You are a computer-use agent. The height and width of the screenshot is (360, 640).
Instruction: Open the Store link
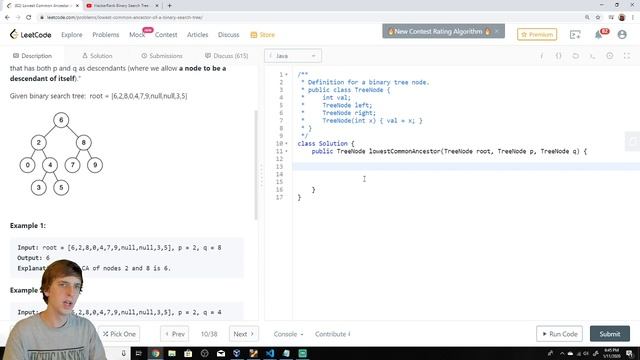262,35
